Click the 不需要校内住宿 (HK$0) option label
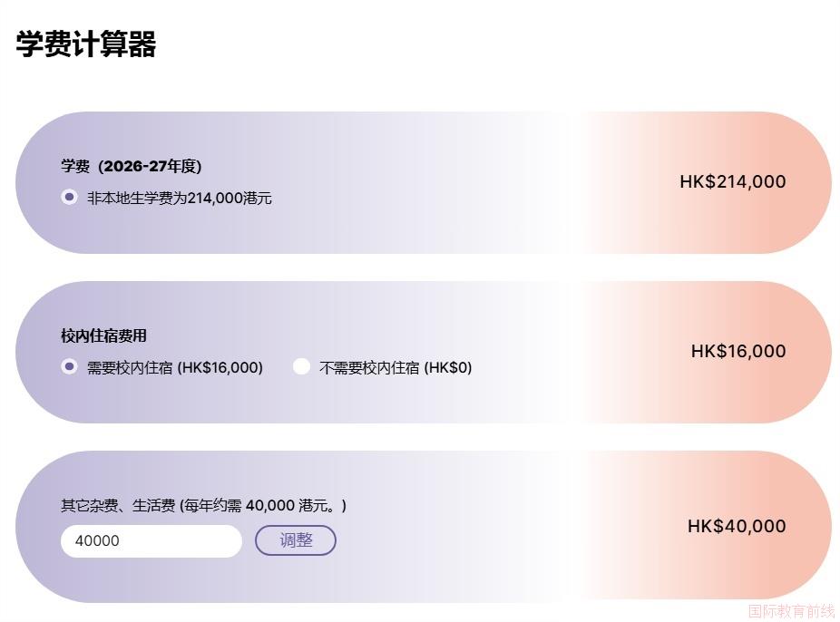 point(396,367)
